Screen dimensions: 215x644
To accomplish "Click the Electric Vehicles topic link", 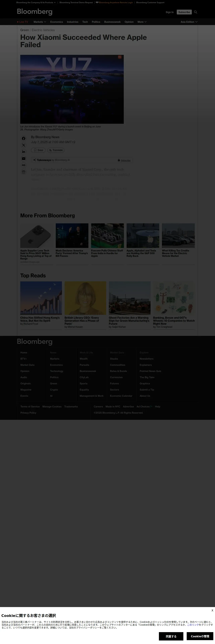I will click(43, 30).
